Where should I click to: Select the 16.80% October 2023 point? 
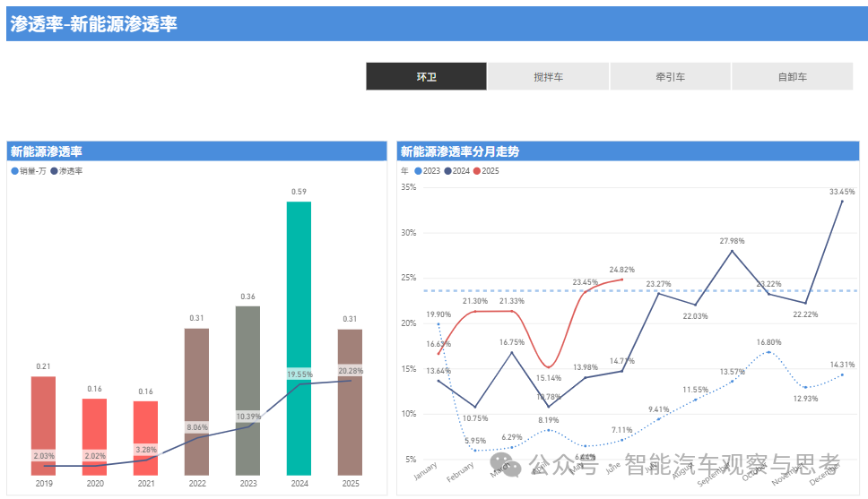769,352
